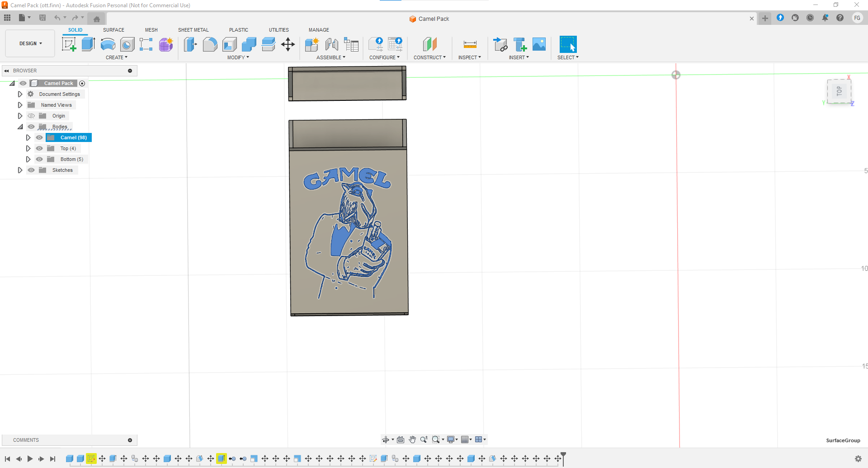Image resolution: width=868 pixels, height=468 pixels.
Task: Open timeline settings gear
Action: click(858, 459)
